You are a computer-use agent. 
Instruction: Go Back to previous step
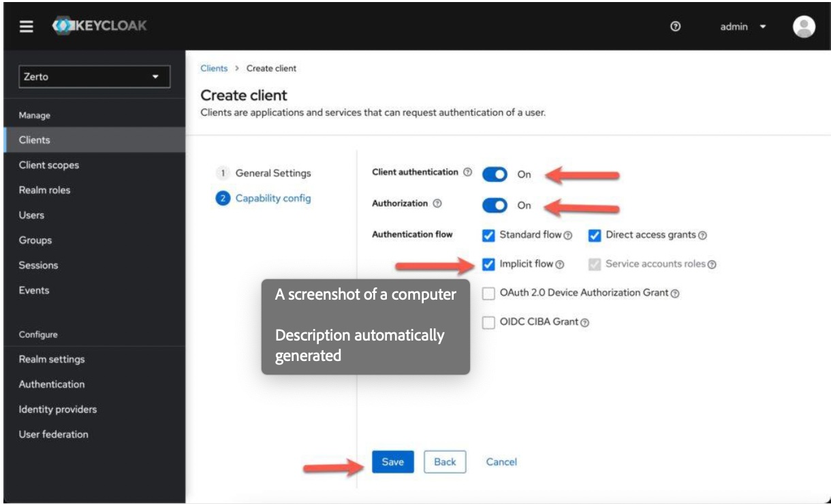click(445, 462)
